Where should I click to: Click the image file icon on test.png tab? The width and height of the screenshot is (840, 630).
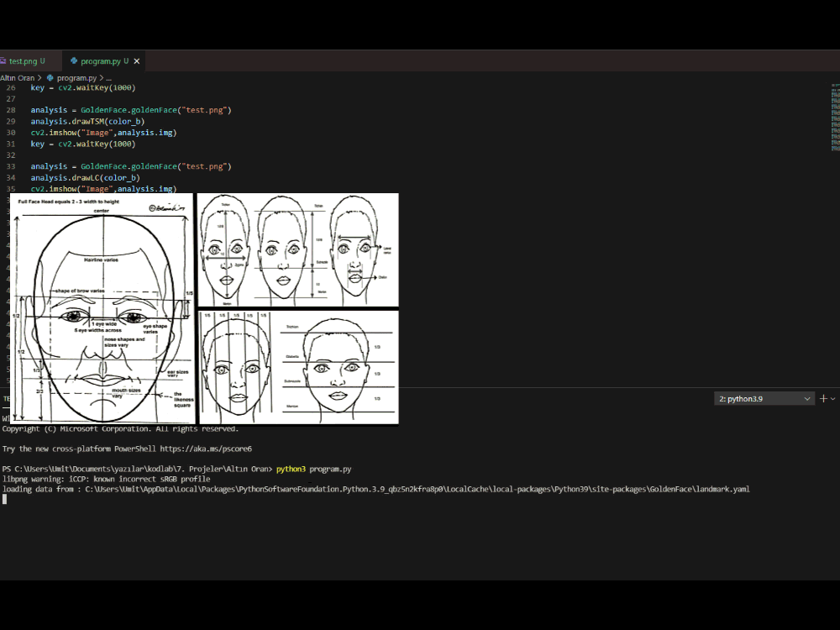tap(3, 61)
